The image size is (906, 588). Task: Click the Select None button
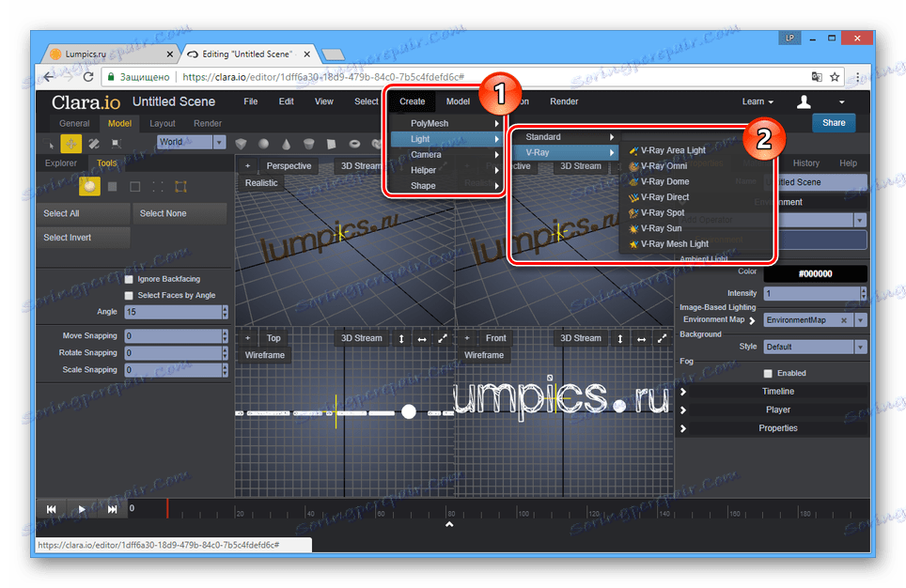pos(180,213)
